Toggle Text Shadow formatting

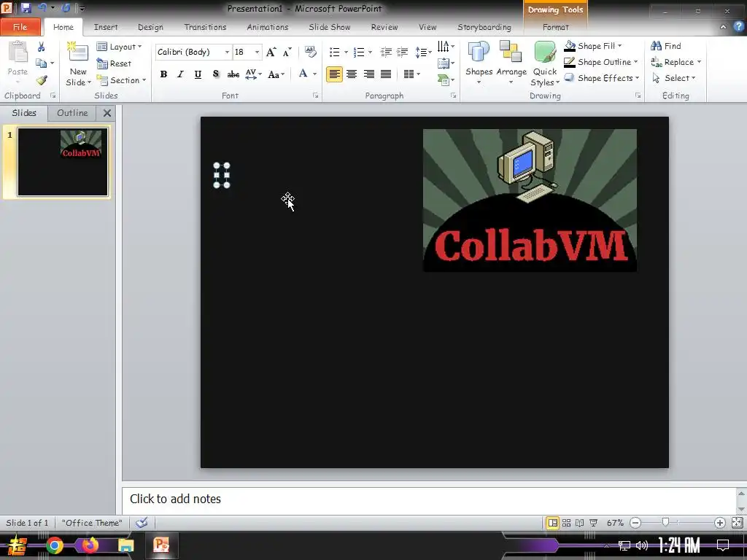click(x=215, y=74)
